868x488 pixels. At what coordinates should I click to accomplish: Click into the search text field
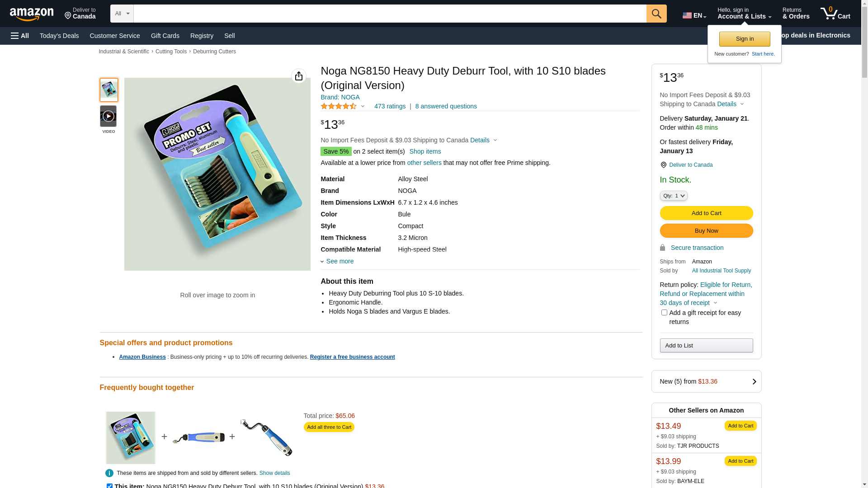coord(389,14)
